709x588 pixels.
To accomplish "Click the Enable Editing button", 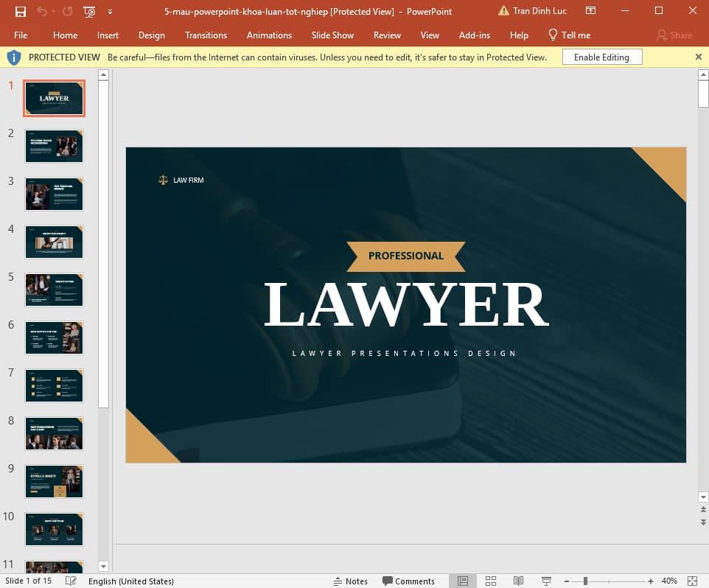I will point(602,57).
